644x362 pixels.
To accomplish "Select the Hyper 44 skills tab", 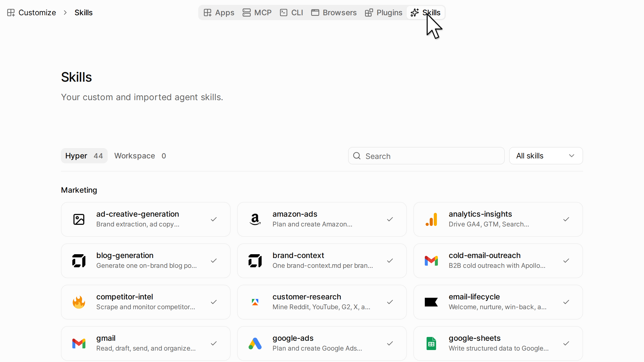I will (x=84, y=156).
